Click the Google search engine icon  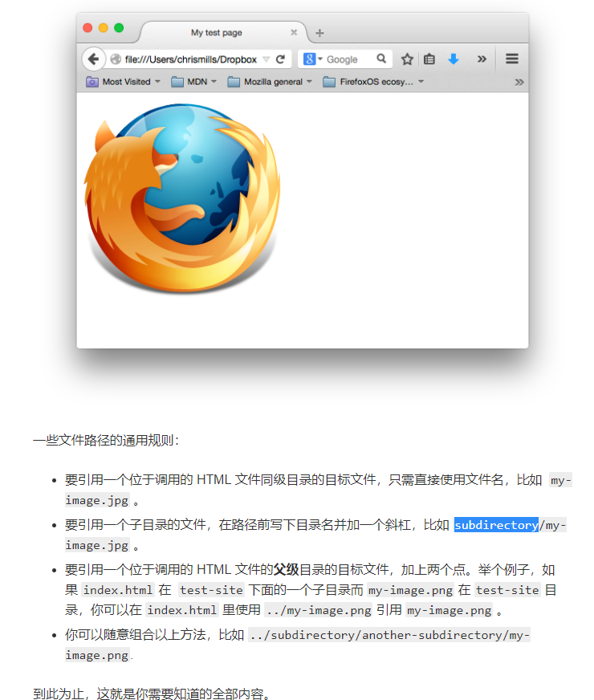(x=309, y=59)
